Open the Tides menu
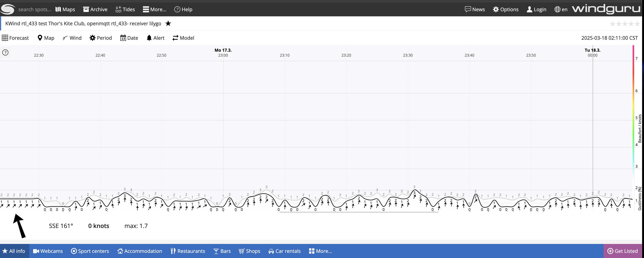The width and height of the screenshot is (644, 258). 125,9
